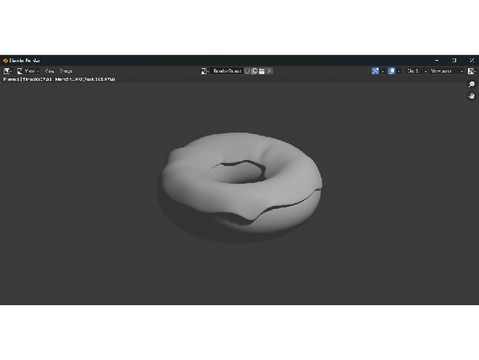Expand the gizmo options arrow
This screenshot has width=479, height=360.
coord(382,71)
